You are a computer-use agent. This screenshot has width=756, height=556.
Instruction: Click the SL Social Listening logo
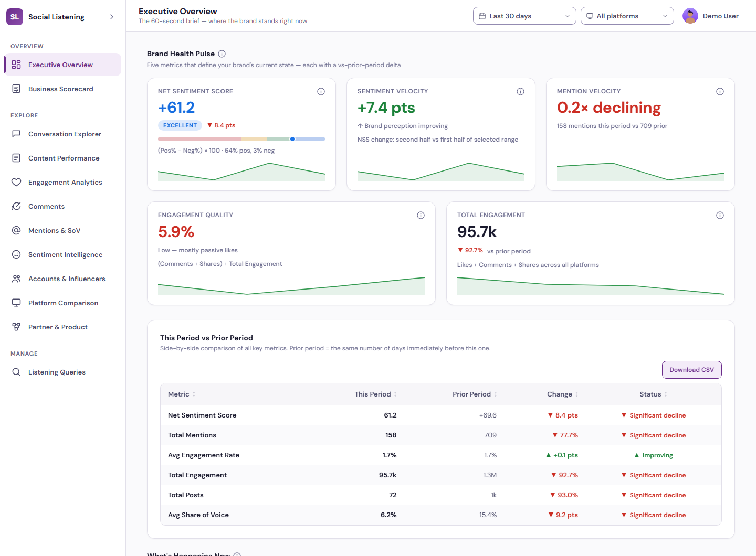(15, 17)
